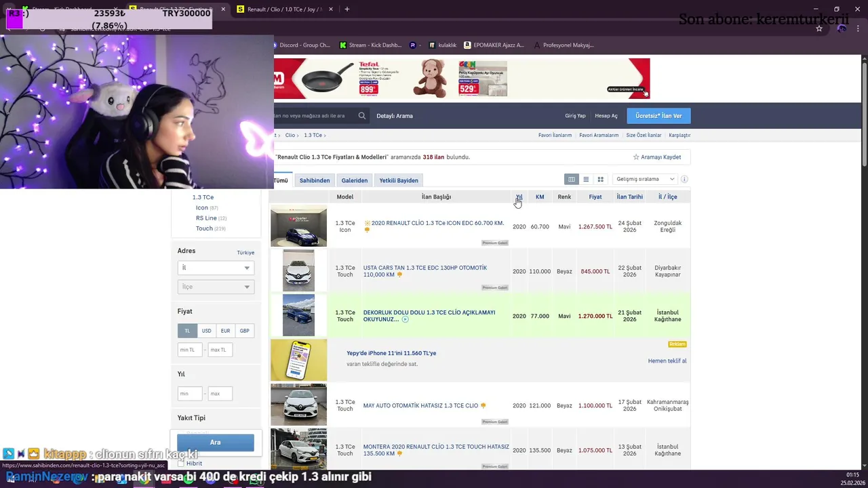868x488 pixels.
Task: Open browser profile avatar icon
Action: tap(842, 28)
